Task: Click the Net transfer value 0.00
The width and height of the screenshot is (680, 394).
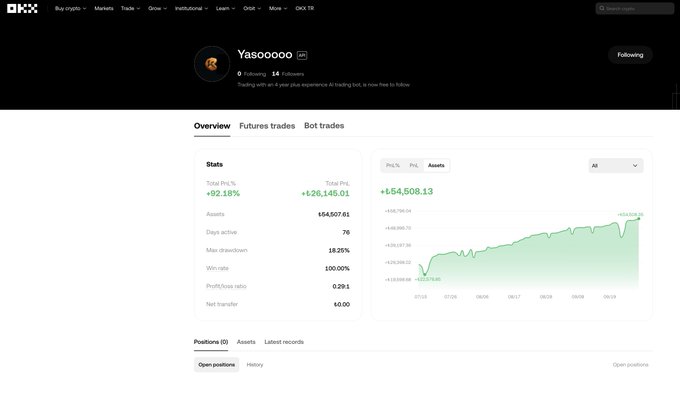Action: 342,305
